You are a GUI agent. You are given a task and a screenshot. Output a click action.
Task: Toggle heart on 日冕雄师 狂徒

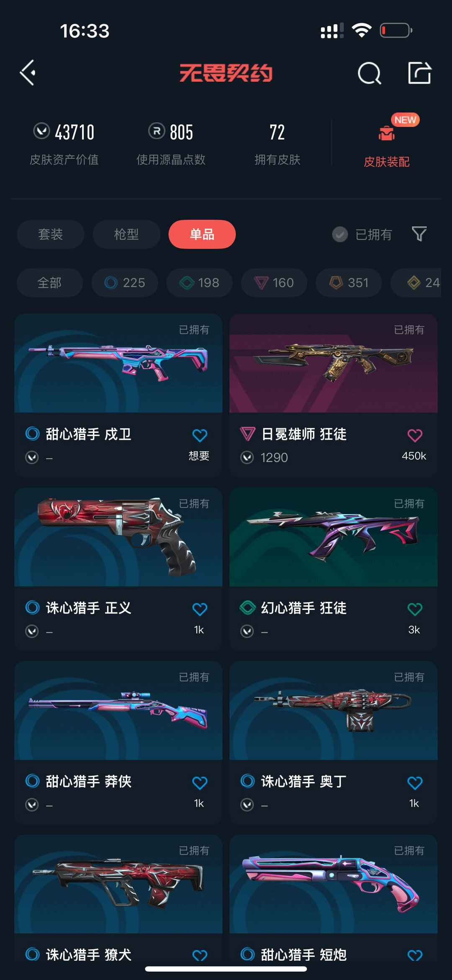(x=415, y=435)
